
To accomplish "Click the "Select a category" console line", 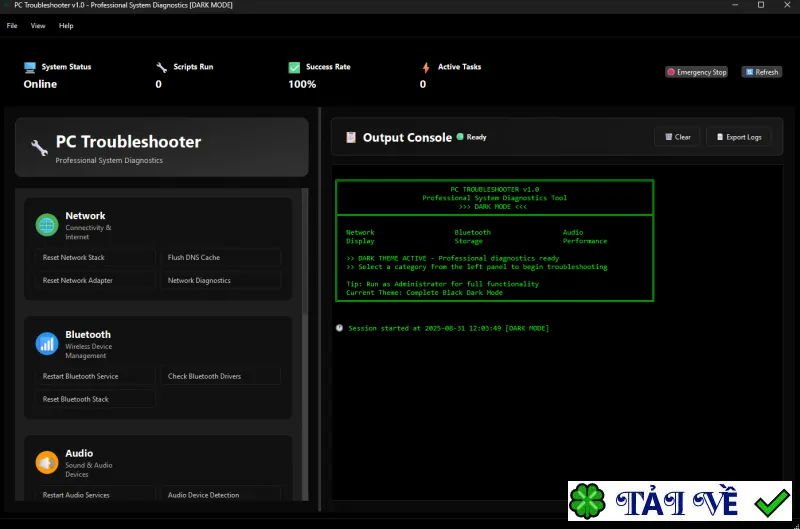I will click(477, 267).
